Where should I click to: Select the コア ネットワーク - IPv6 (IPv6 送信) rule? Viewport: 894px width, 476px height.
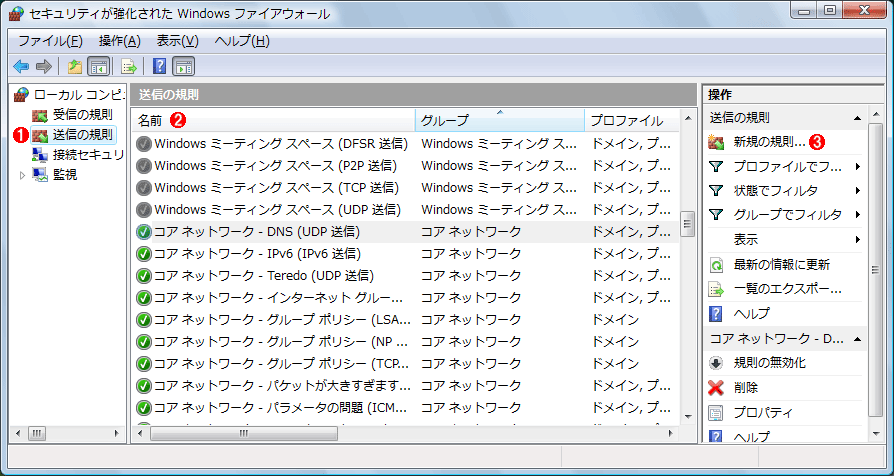(x=258, y=254)
